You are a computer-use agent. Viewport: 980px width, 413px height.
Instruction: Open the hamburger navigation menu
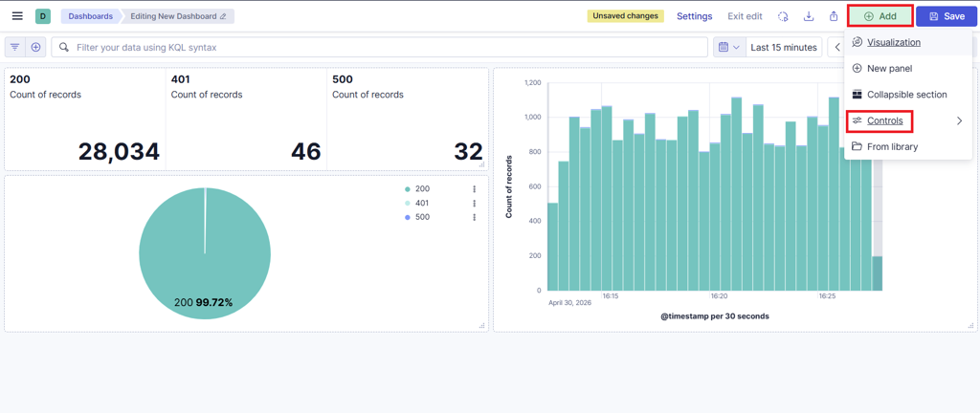tap(17, 16)
